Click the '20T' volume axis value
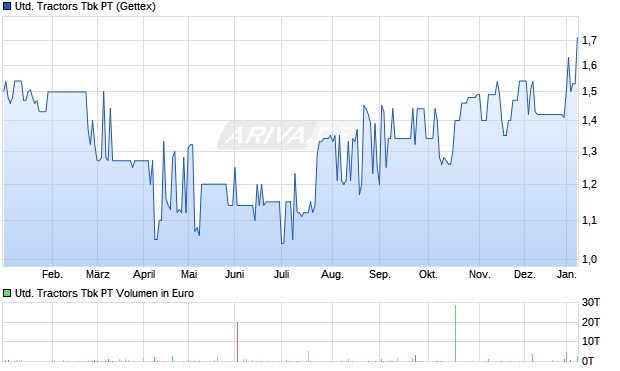 (591, 322)
